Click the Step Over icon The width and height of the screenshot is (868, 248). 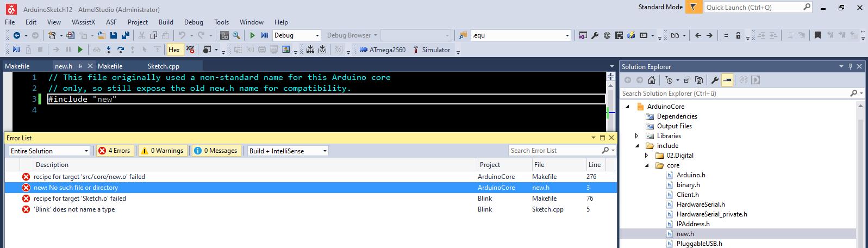point(120,50)
